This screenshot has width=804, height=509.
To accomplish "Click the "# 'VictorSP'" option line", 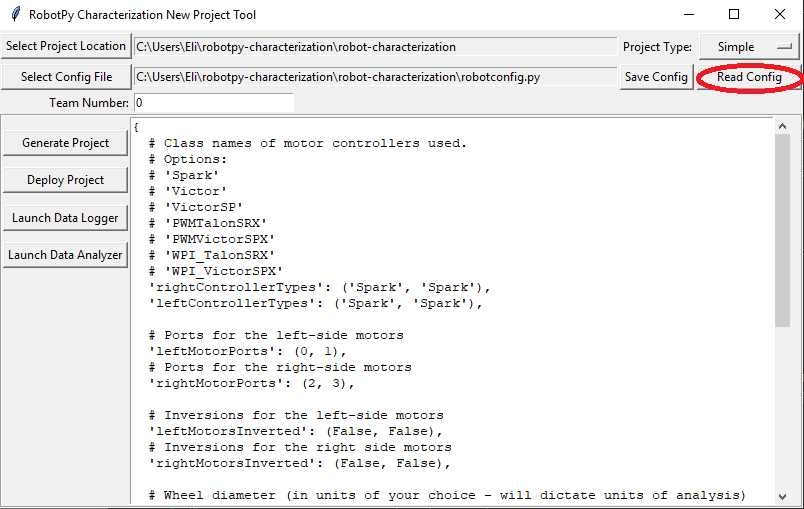I will pos(196,208).
